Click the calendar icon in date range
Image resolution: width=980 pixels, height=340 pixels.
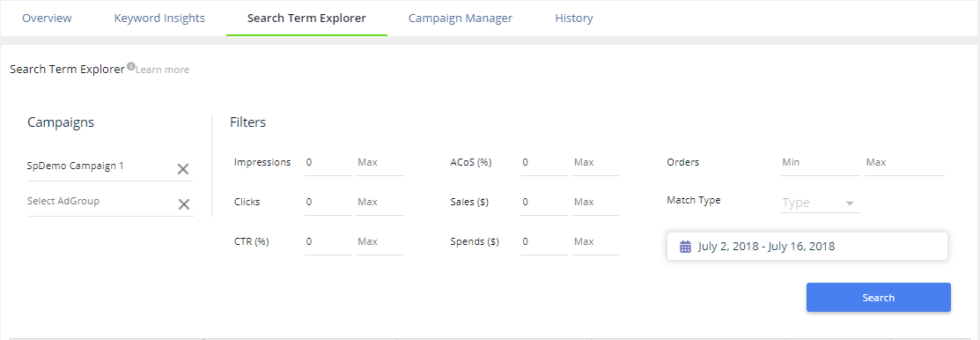(686, 247)
